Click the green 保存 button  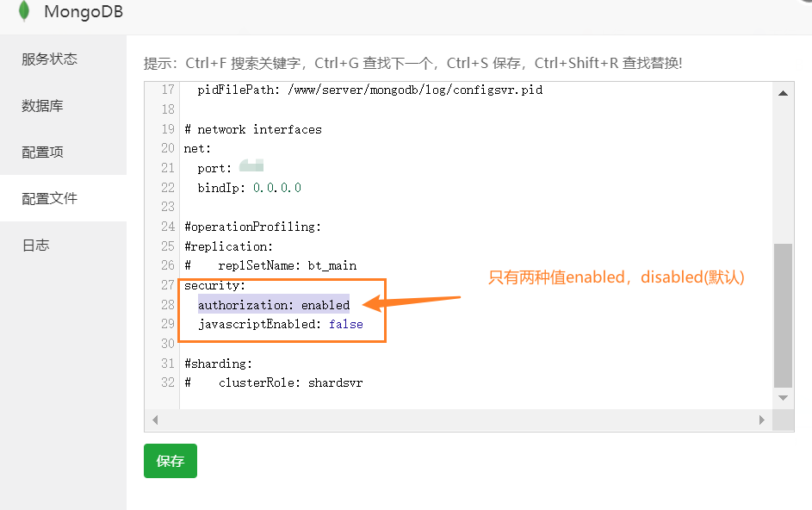pos(170,461)
